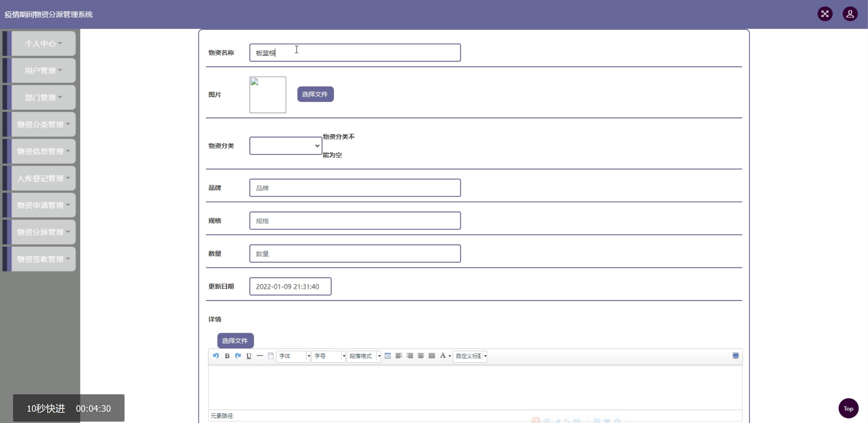Click into the 品牌 input field
Screen dimensions: 868x423
click(354, 188)
